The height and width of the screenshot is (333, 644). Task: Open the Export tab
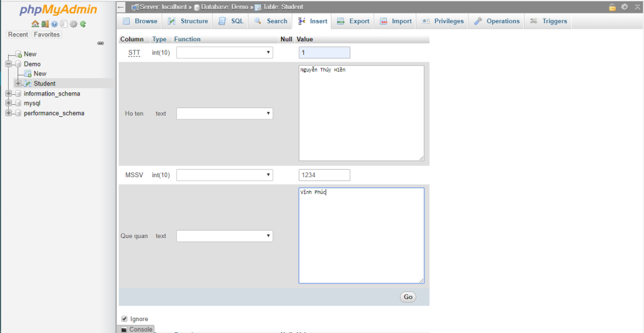click(353, 21)
